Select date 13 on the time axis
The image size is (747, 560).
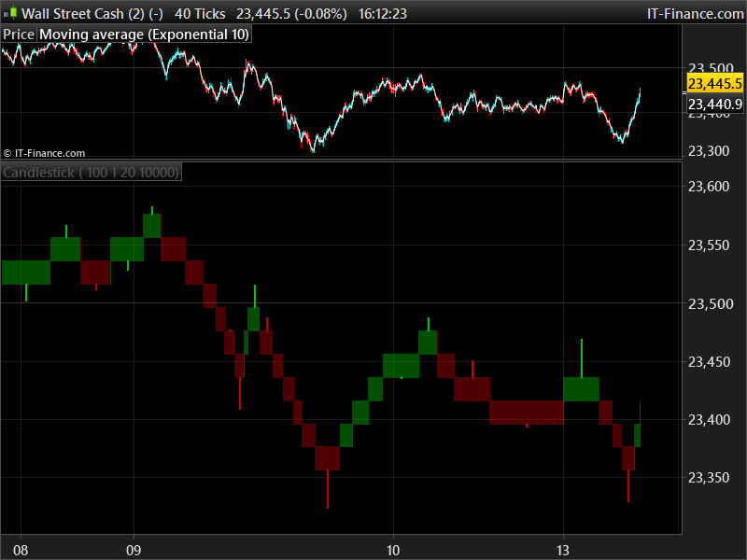(563, 551)
